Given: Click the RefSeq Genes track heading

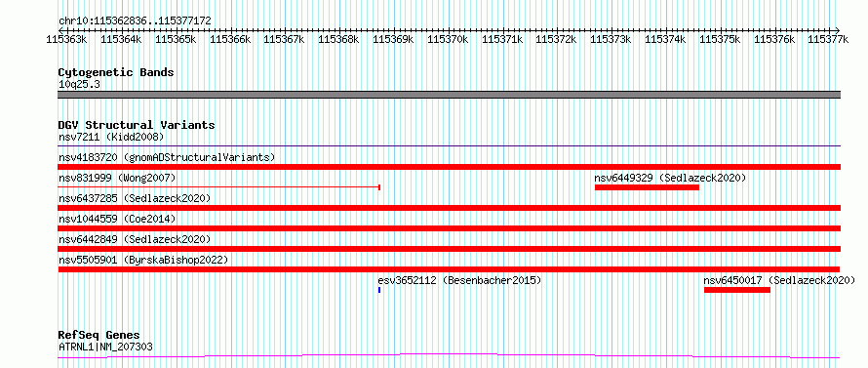Looking at the screenshot, I should 99,336.
